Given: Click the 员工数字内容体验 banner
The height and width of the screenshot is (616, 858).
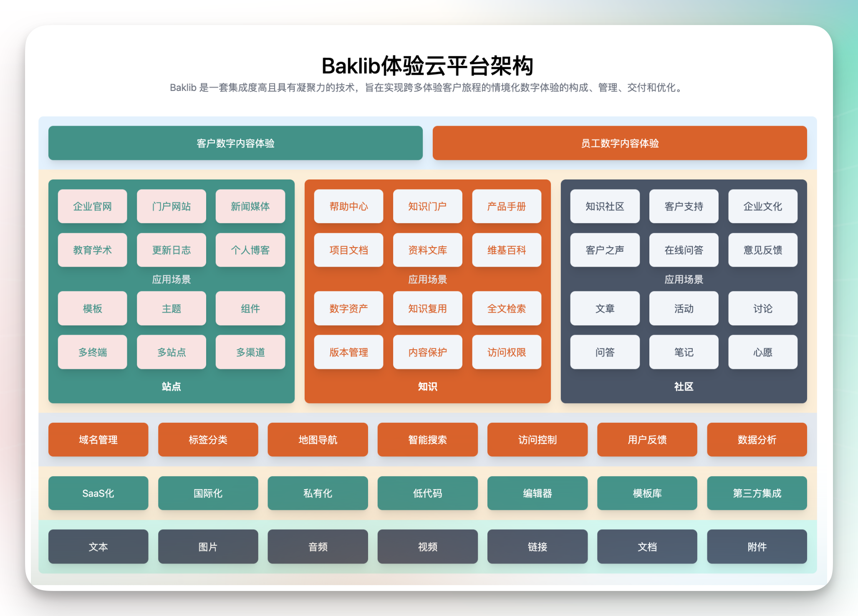Looking at the screenshot, I should 620,143.
